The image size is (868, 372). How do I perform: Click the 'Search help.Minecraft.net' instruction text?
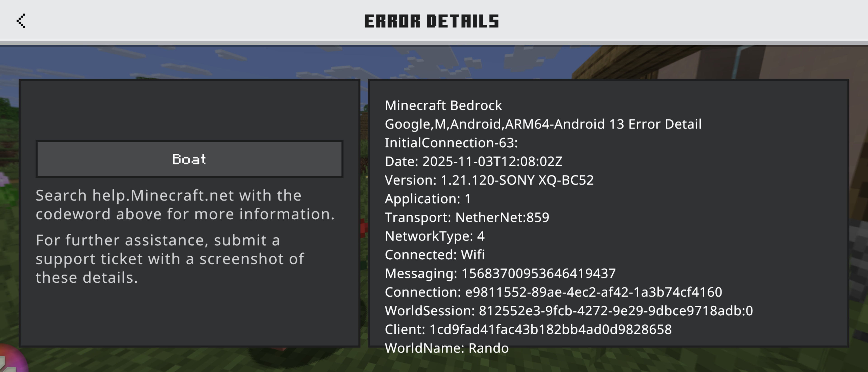tap(185, 205)
